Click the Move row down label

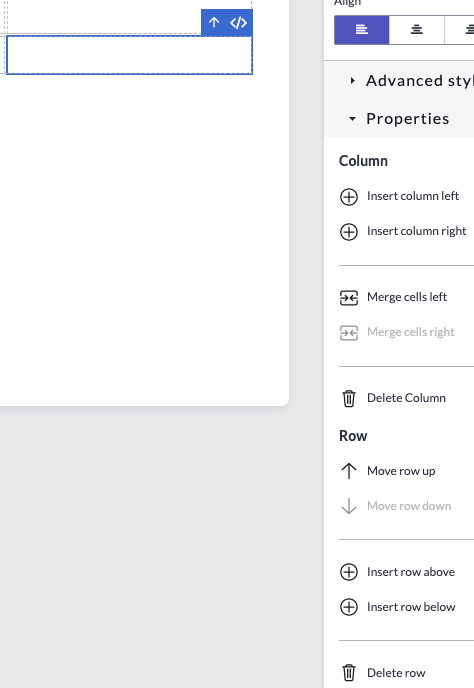pos(409,506)
